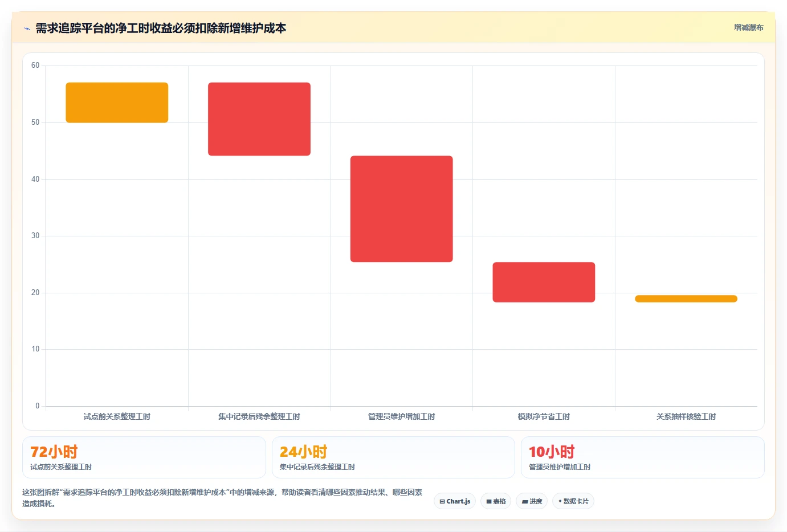Click the x-axis label 模拟净节省工时
This screenshot has height=532, width=787.
tap(544, 416)
